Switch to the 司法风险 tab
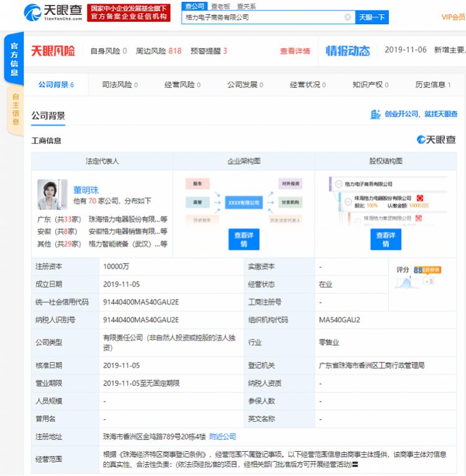The image size is (466, 476). coord(120,85)
